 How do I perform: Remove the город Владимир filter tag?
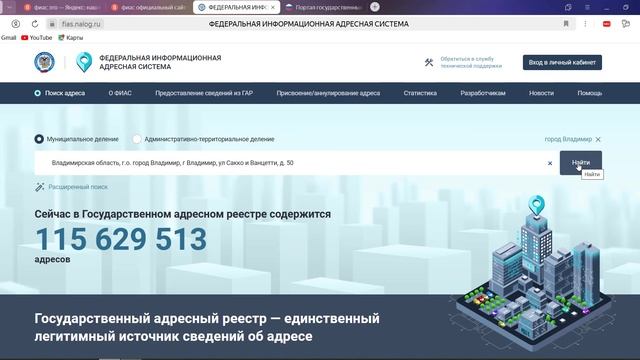pos(598,140)
